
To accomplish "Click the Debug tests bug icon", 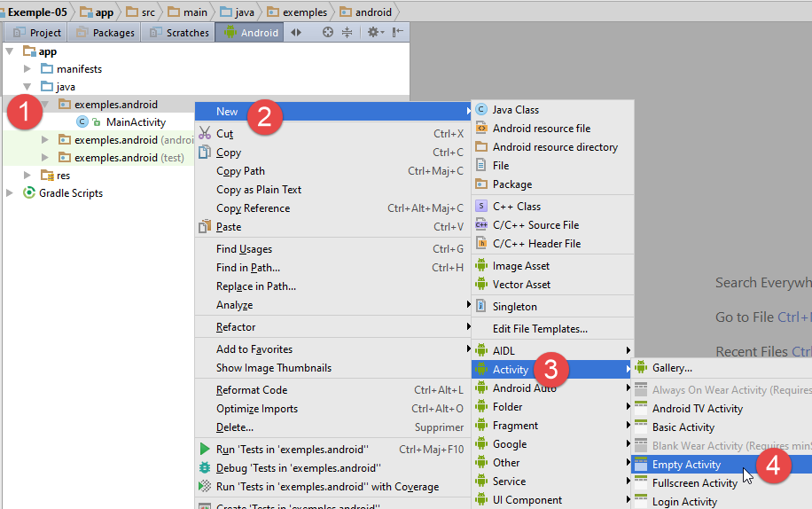I will tap(205, 468).
